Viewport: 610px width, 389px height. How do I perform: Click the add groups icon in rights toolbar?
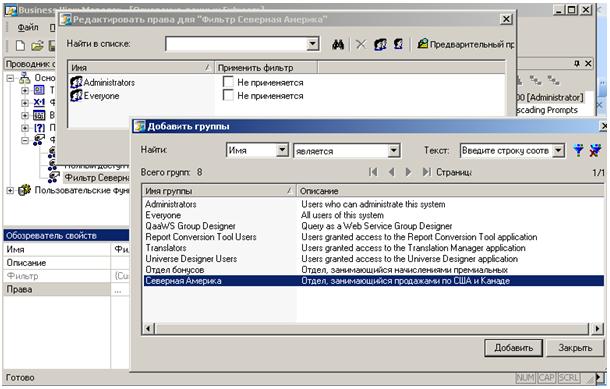380,44
